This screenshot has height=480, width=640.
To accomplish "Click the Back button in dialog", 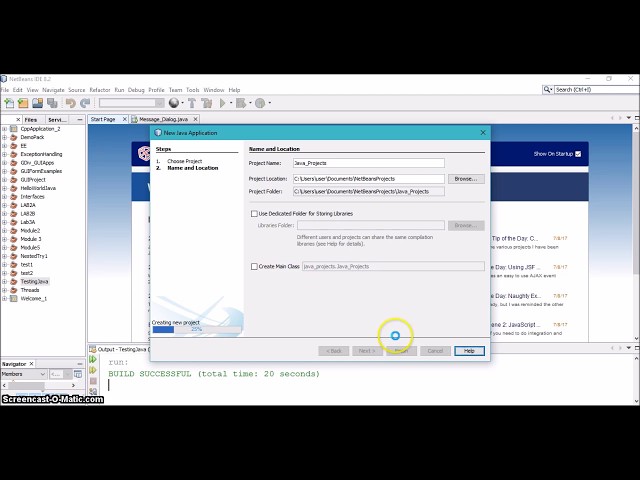I will pos(334,351).
